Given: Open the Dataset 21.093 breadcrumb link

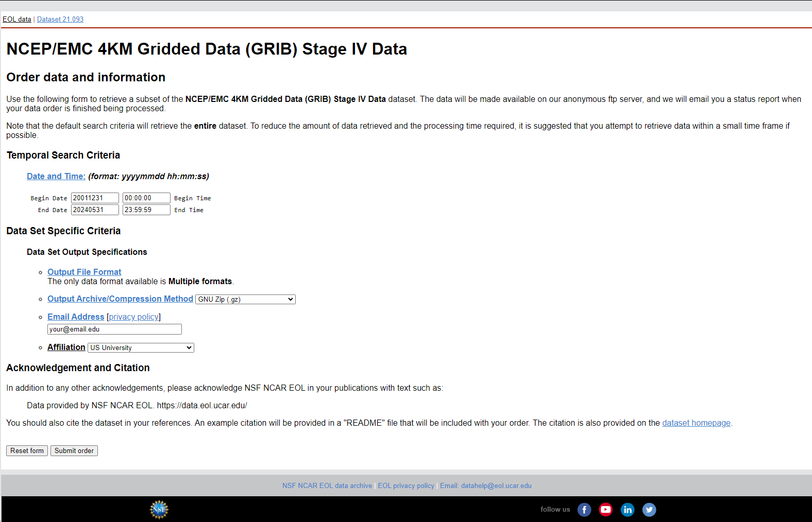Looking at the screenshot, I should coord(60,19).
